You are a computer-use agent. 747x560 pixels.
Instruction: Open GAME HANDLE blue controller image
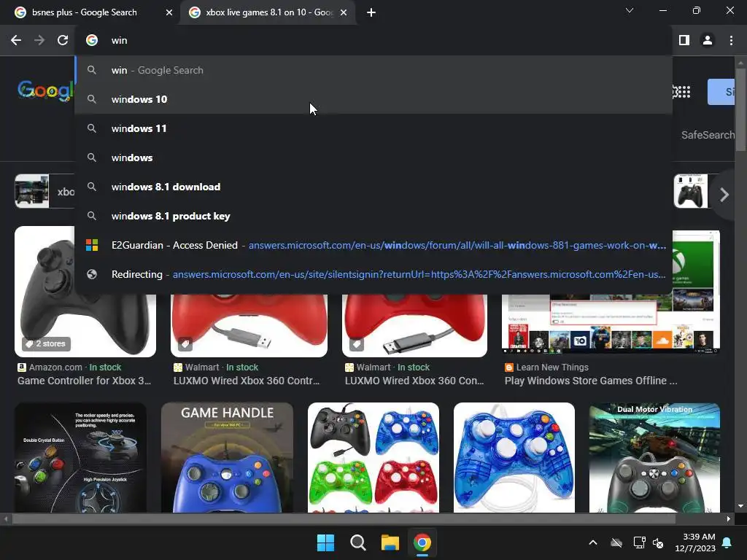228,458
